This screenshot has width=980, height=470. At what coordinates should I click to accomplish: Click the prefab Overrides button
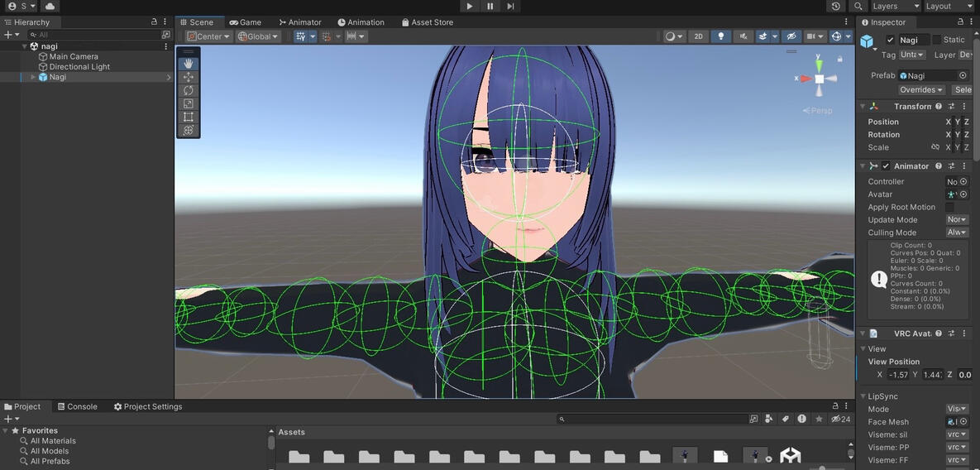[921, 90]
